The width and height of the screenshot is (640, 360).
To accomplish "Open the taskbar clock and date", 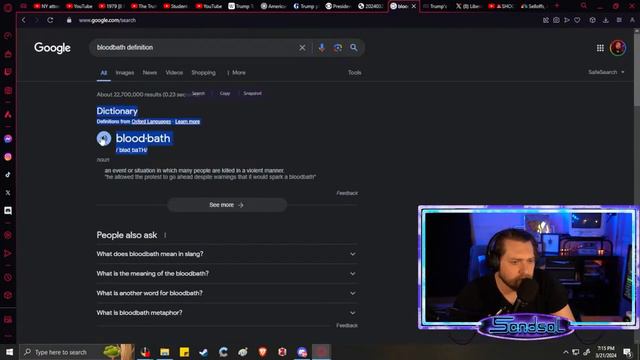I will coord(605,352).
